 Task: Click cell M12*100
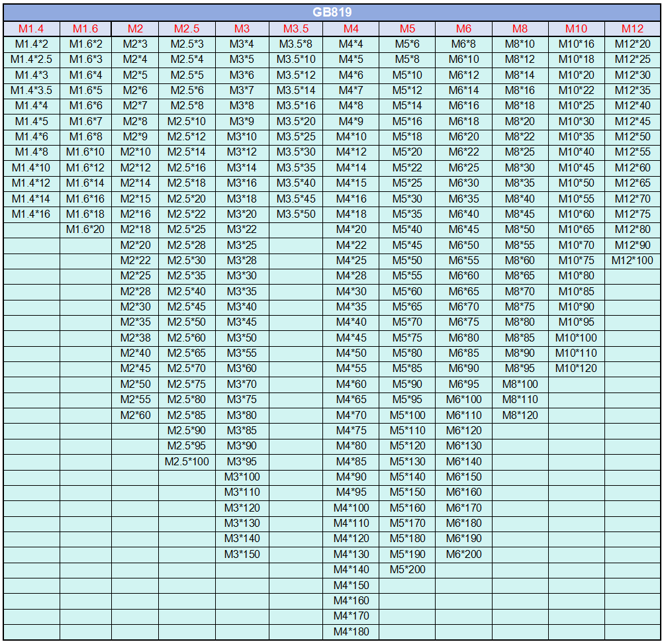click(x=632, y=260)
